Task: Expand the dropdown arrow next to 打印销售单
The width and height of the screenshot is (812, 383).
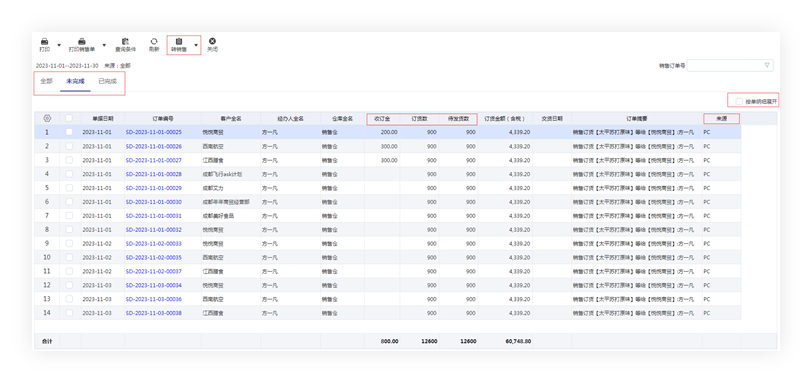Action: [104, 46]
